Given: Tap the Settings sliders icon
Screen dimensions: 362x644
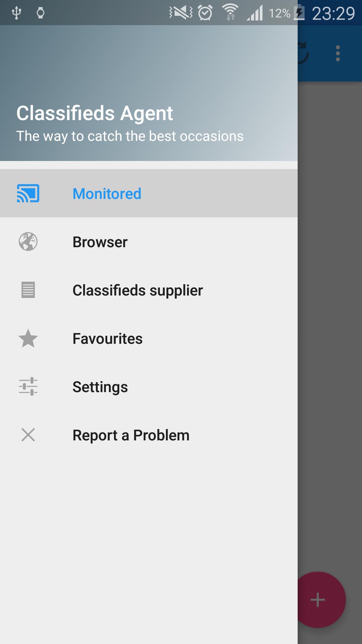Looking at the screenshot, I should pos(28,387).
